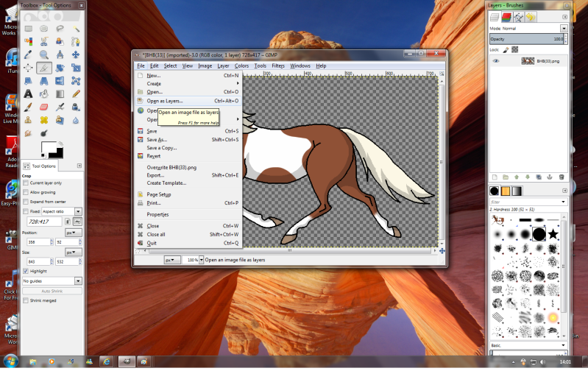The width and height of the screenshot is (588, 371).
Task: Click the Auto Shrink button
Action: click(52, 291)
